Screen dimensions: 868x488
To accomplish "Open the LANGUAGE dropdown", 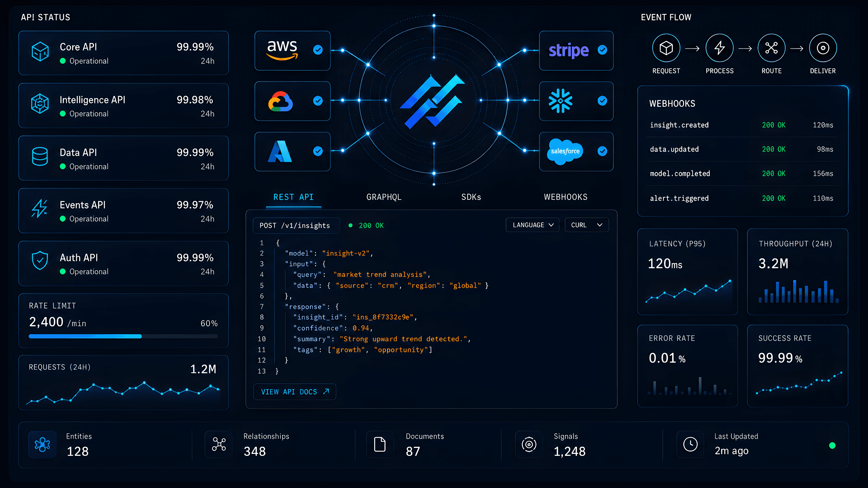I will tap(532, 225).
